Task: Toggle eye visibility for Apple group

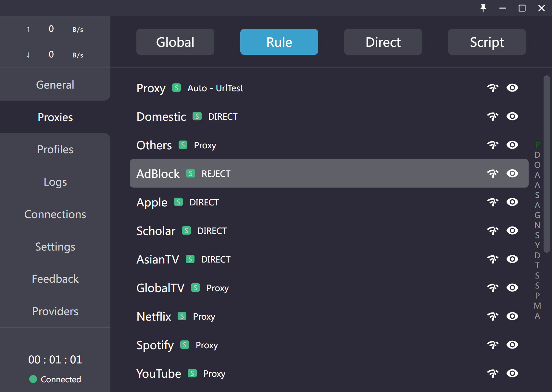Action: (512, 202)
